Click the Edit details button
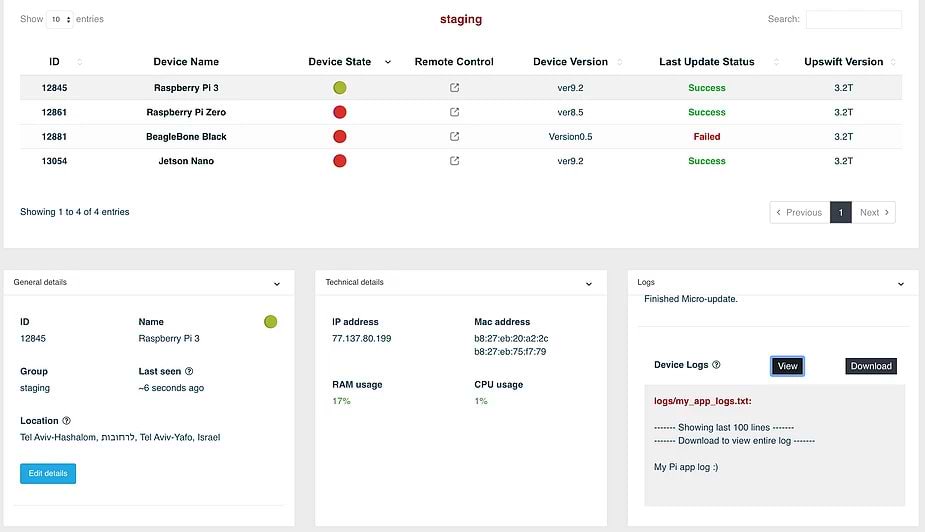This screenshot has width=925, height=532. tap(48, 473)
